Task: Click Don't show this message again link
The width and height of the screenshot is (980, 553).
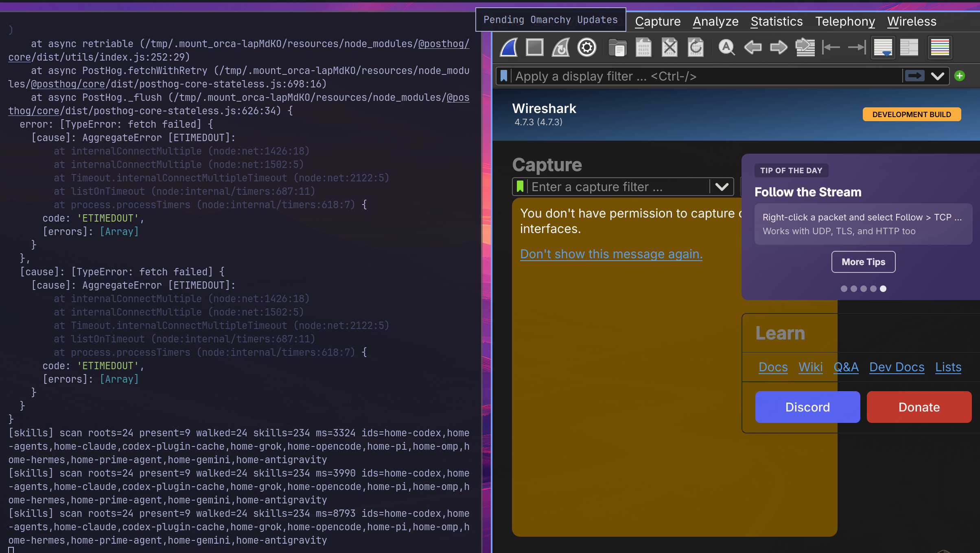Action: coord(611,254)
